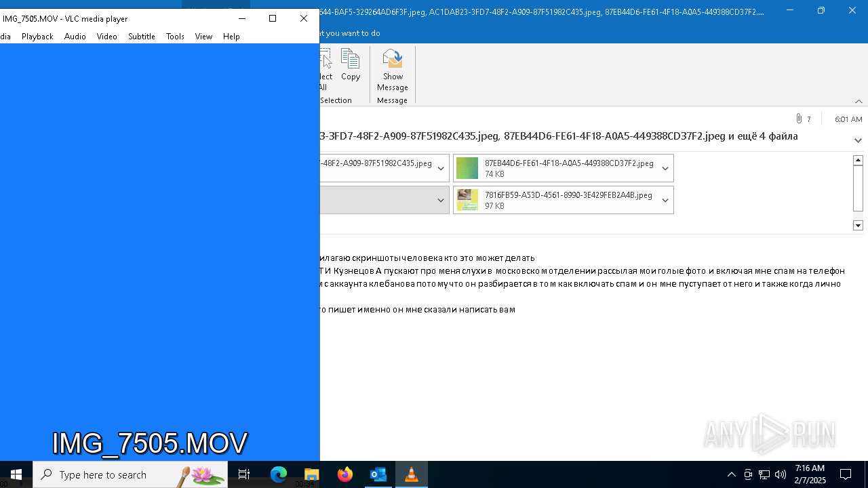Open dropdown for attachment ending 87F51982C435.jpeg

click(441, 168)
